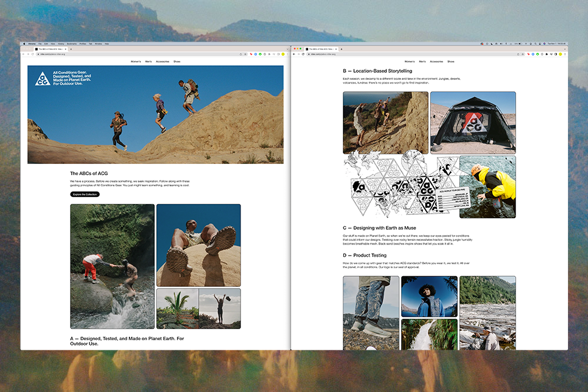Reload the page in the left browser window

coord(32,54)
